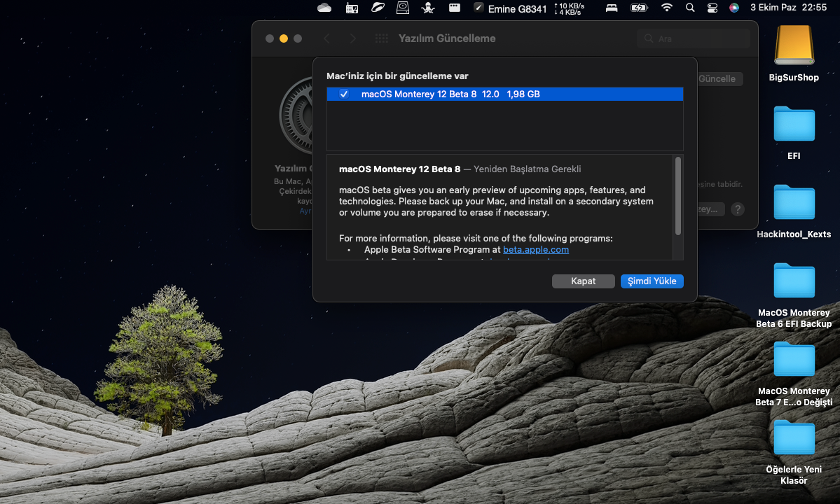Select the Hackintool_Kexts folder
Image resolution: width=840 pixels, height=504 pixels.
coord(794,203)
